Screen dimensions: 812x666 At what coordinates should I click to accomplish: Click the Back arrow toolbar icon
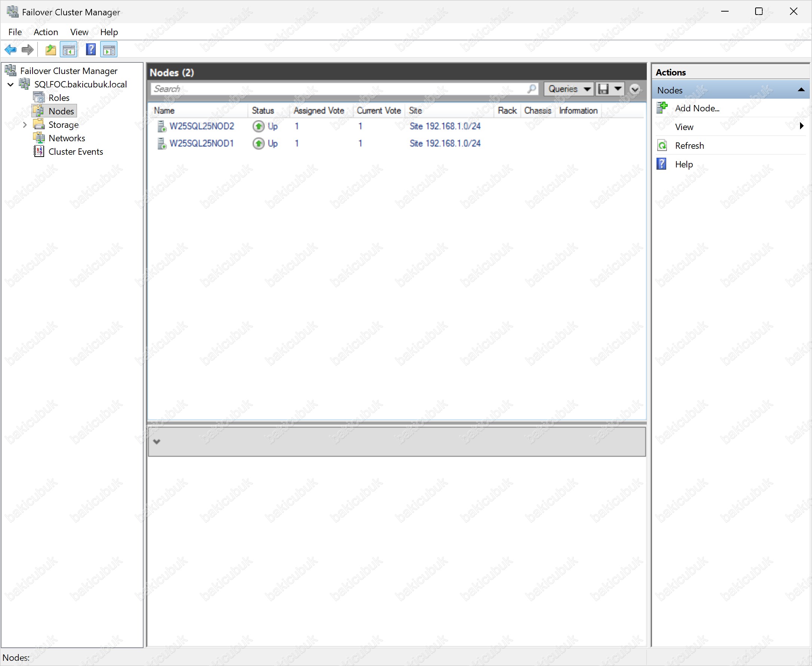[10, 49]
